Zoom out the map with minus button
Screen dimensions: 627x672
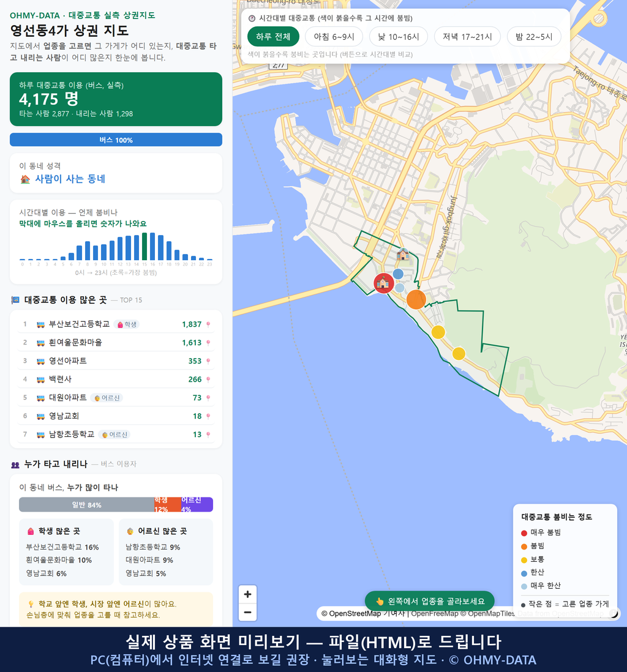click(247, 612)
